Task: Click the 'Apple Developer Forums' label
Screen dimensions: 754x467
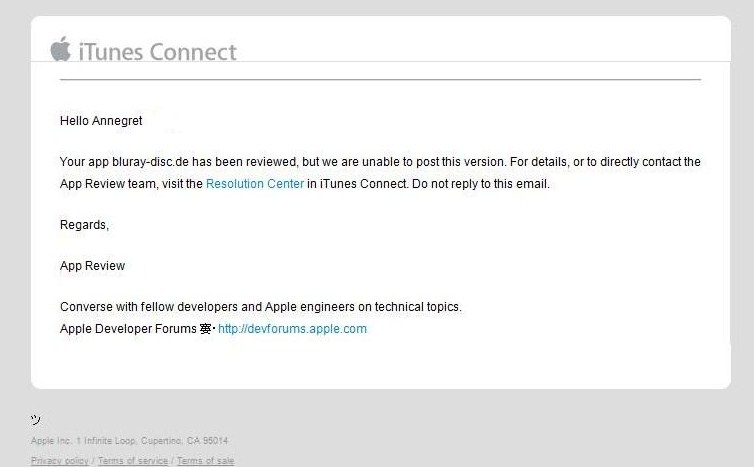Action: [x=128, y=329]
